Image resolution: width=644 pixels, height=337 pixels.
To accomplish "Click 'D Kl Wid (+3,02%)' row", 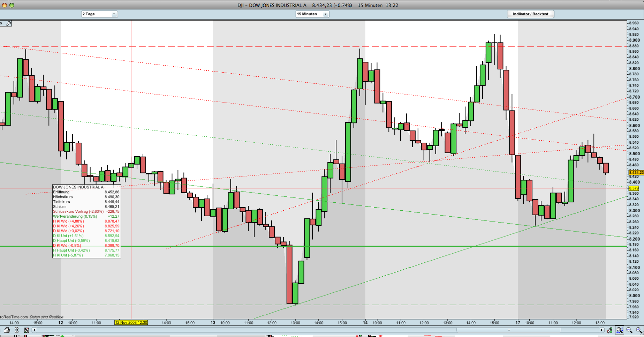I will [86, 231].
